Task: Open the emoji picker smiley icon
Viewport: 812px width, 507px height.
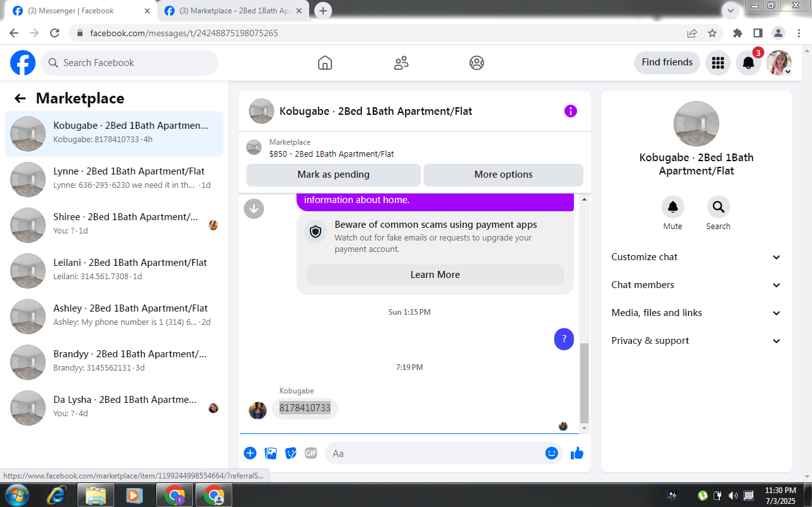Action: point(552,453)
